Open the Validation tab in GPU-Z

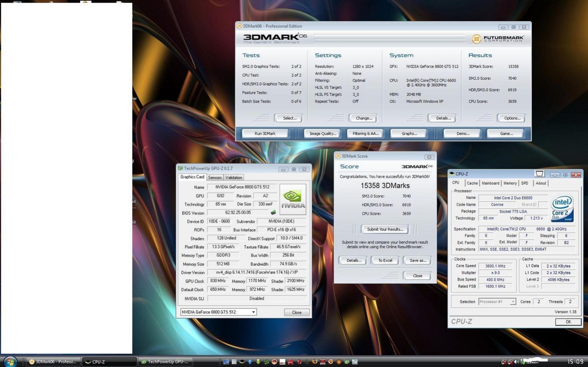click(234, 177)
